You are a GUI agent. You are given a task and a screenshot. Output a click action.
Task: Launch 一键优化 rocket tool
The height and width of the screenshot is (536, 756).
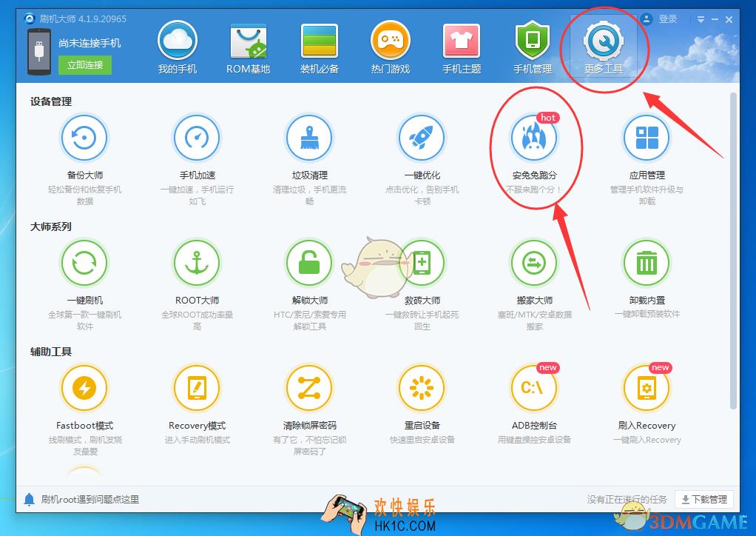coord(422,138)
